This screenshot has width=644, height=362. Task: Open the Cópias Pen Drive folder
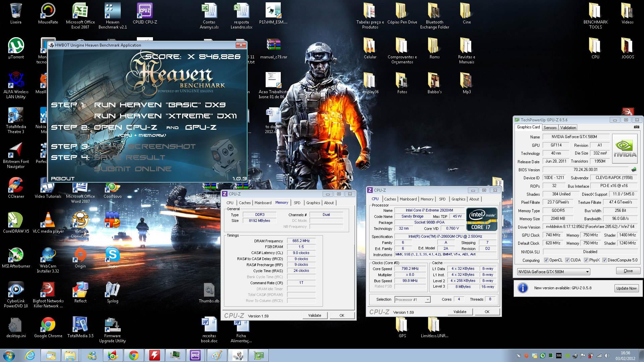402,13
